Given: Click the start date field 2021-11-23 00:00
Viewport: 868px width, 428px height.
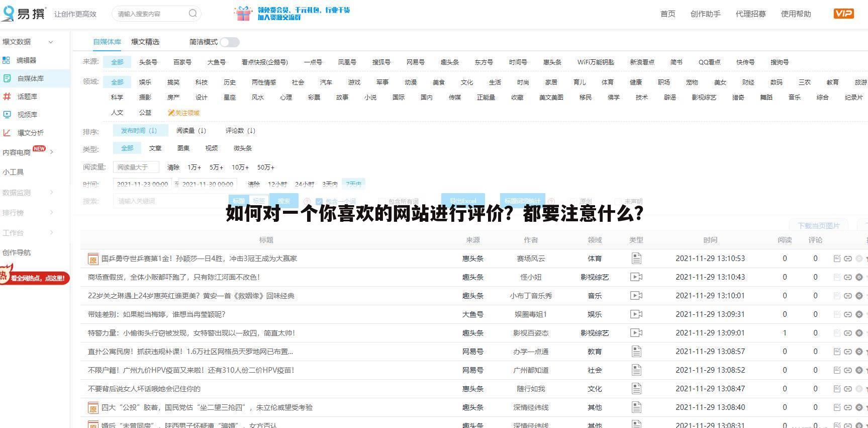Looking at the screenshot, I should tap(142, 185).
